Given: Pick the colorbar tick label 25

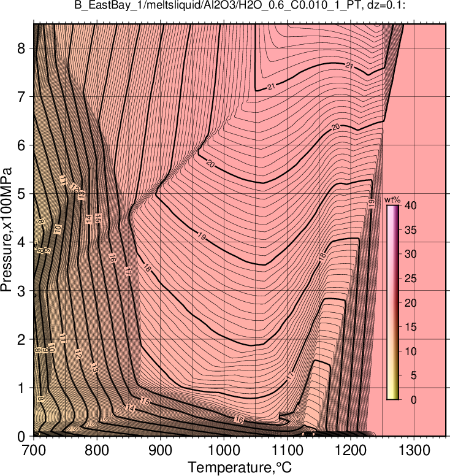Looking at the screenshot, I should (x=411, y=278).
